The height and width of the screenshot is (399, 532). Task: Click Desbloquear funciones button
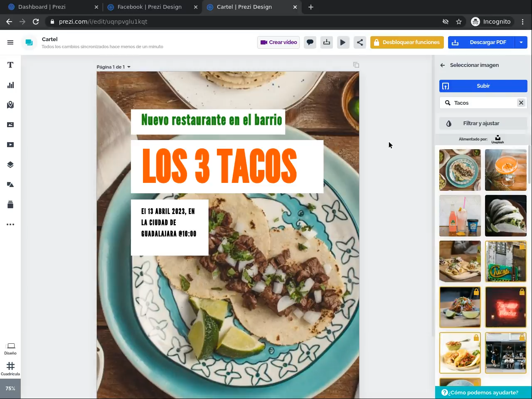407,42
